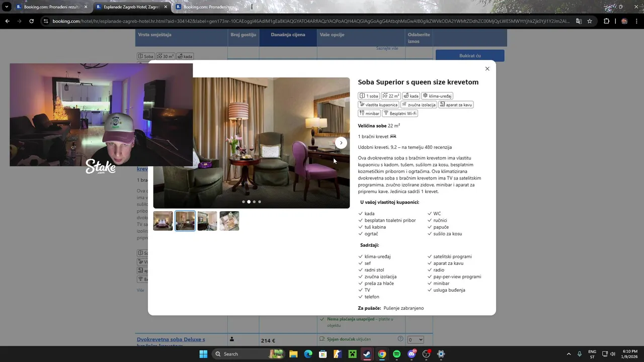Click the klima-uređaj amenity tag
Screen dimensions: 644x362
pyautogui.click(x=437, y=96)
